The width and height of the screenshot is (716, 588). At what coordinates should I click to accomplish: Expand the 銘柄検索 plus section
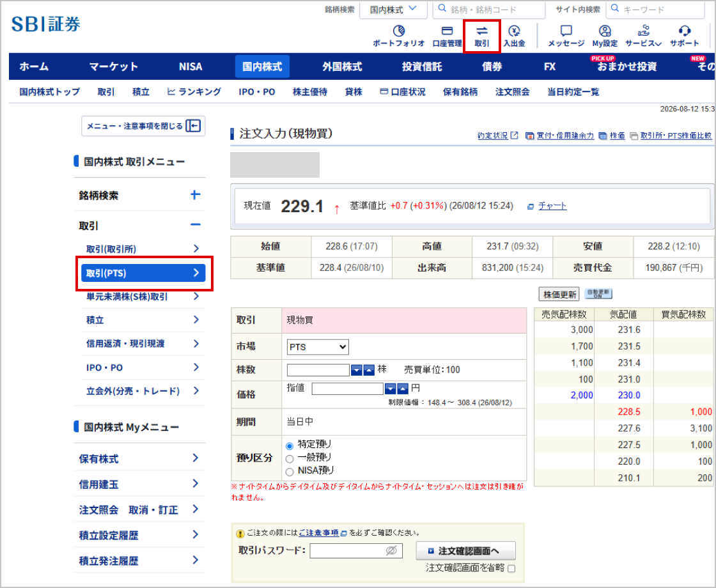[x=195, y=195]
